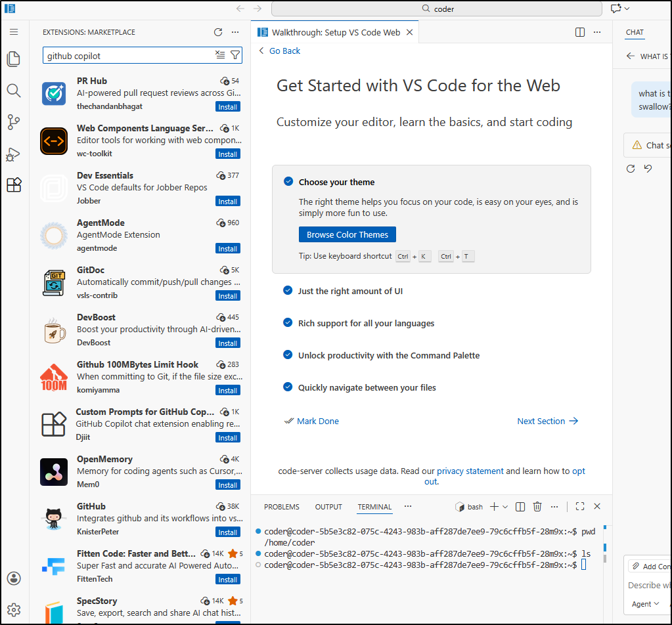672x625 pixels.
Task: Clear extensions search results
Action: 221,55
